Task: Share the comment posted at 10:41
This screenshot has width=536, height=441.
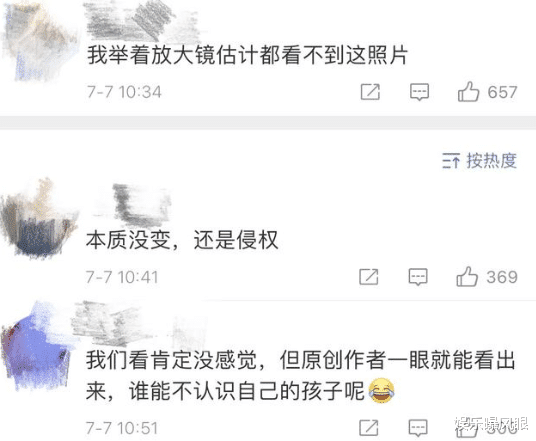Action: tap(368, 277)
